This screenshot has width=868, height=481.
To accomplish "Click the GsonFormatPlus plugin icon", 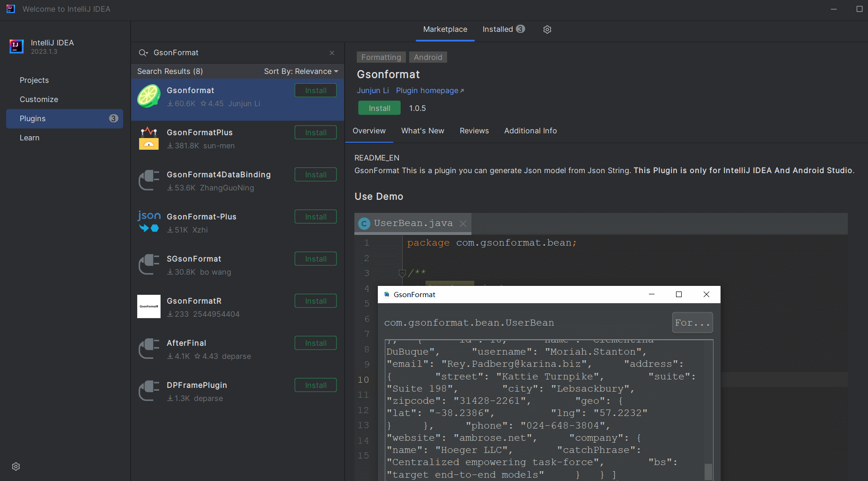I will point(148,138).
